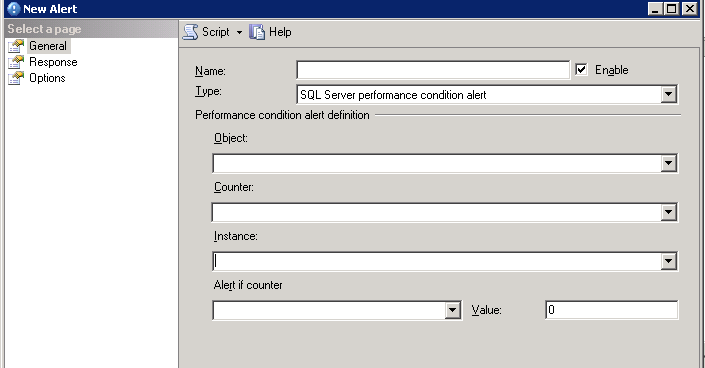Image resolution: width=705 pixels, height=368 pixels.
Task: Focus the Name input field
Action: (433, 70)
